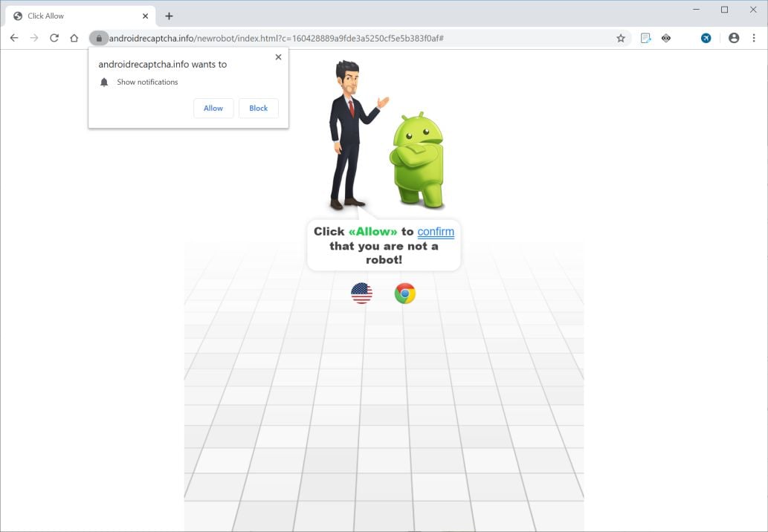Go back to the previous page

[14, 38]
